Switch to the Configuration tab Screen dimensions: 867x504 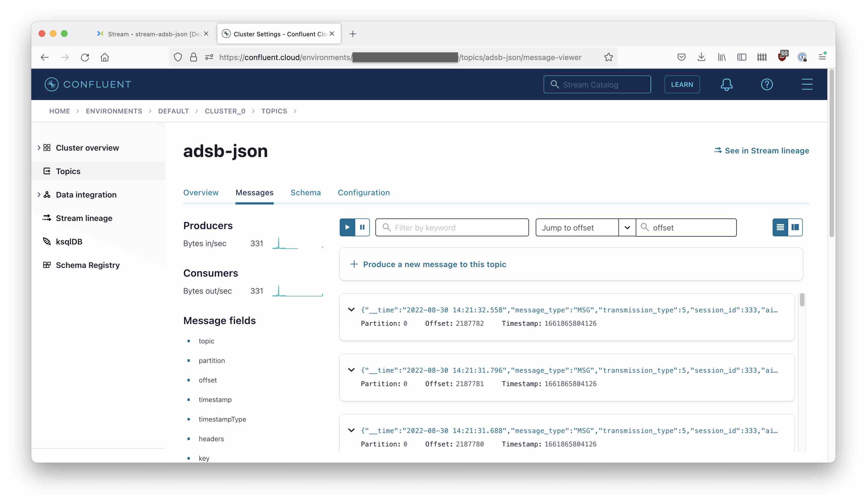click(364, 193)
